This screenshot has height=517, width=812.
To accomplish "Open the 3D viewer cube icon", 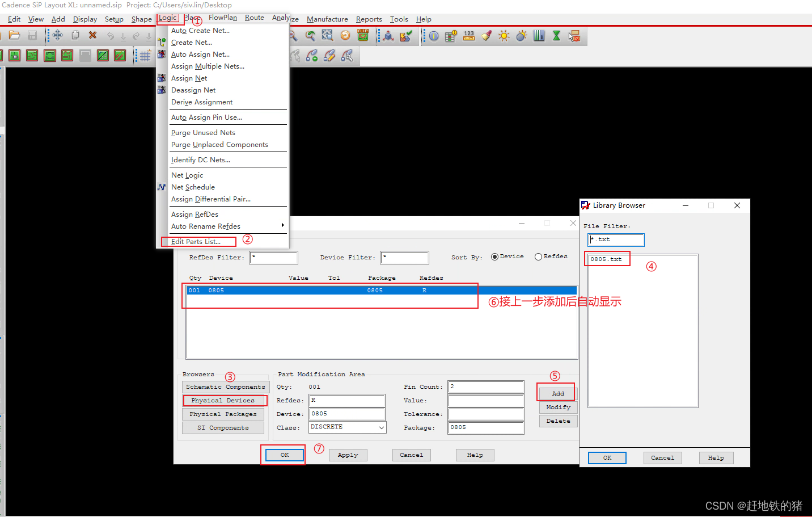I will click(388, 36).
